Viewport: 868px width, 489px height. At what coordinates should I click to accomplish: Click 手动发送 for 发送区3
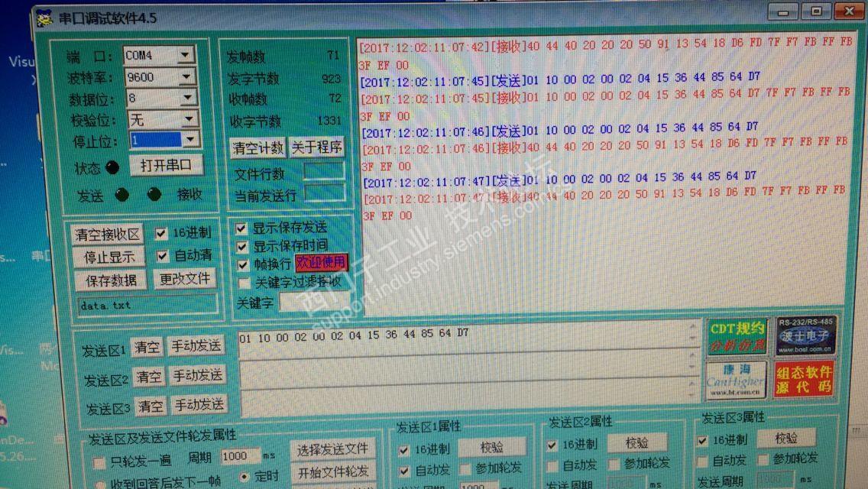point(199,405)
